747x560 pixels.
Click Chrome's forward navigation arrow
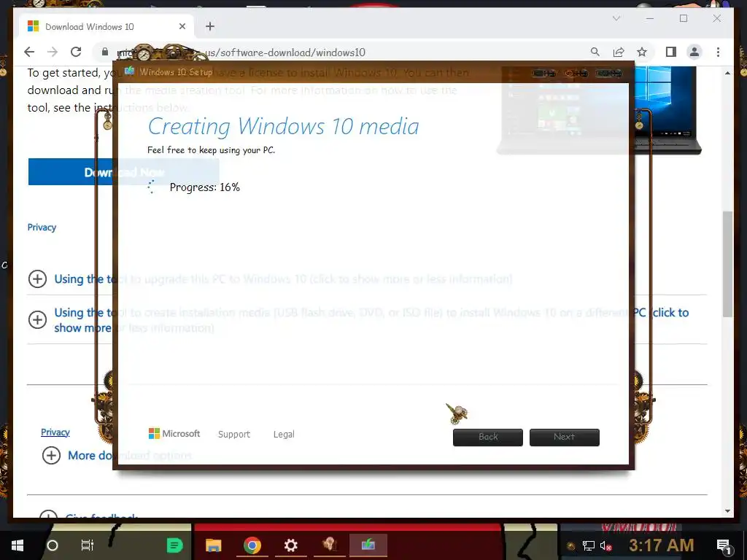(53, 52)
